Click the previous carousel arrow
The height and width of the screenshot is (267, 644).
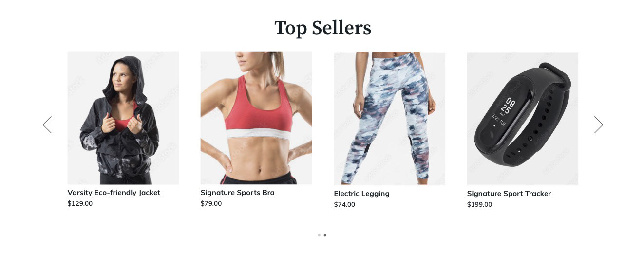pyautogui.click(x=47, y=125)
